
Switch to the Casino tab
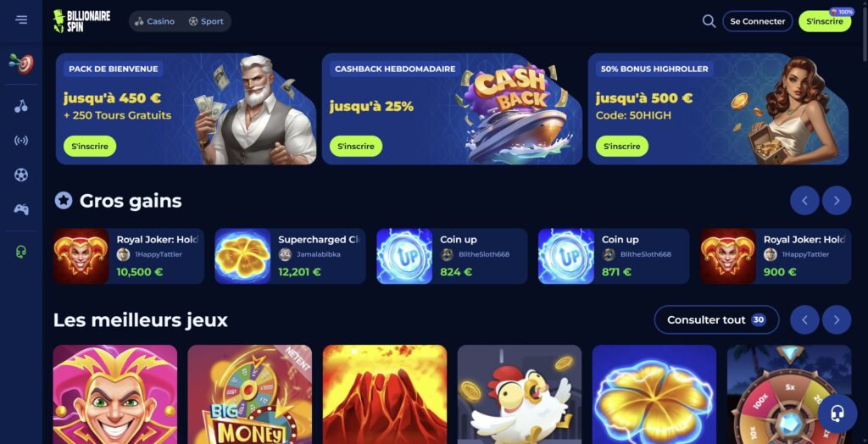(154, 21)
